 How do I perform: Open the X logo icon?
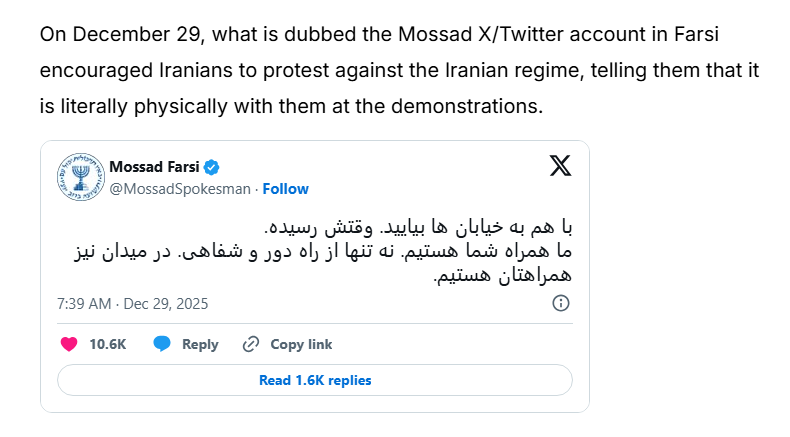coord(561,166)
